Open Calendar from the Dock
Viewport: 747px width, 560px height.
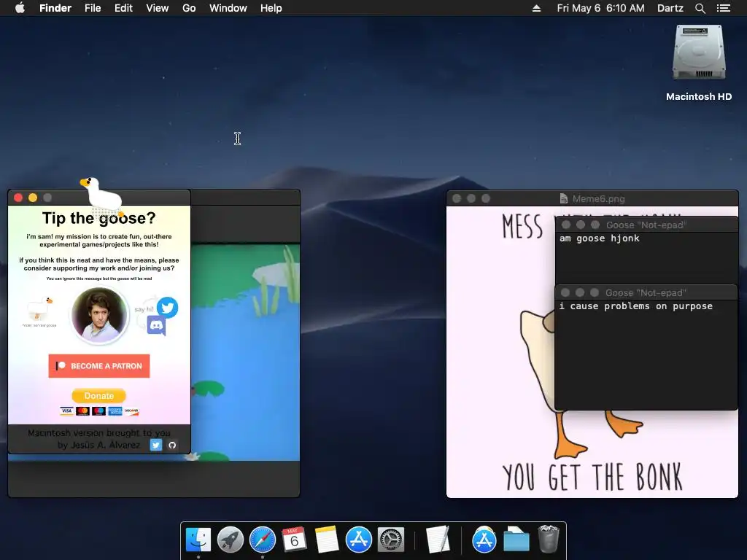[295, 540]
